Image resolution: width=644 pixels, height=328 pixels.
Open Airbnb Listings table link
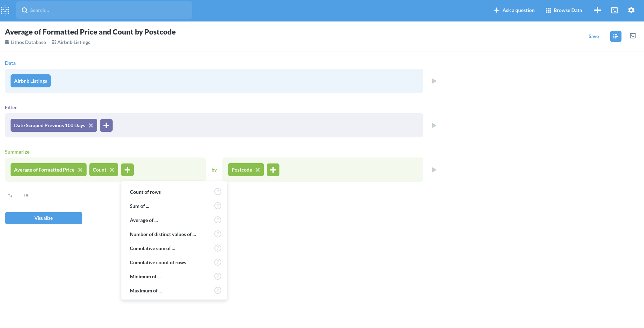(x=71, y=42)
